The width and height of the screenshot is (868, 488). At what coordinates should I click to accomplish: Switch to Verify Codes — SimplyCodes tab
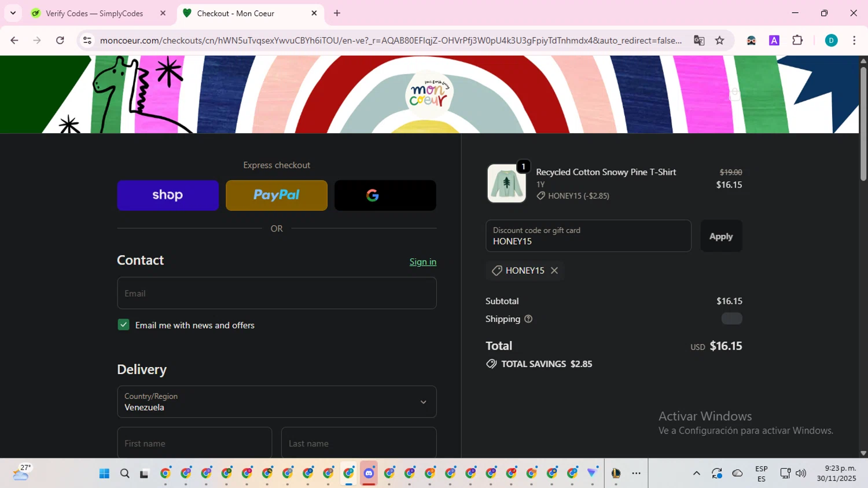tap(94, 13)
